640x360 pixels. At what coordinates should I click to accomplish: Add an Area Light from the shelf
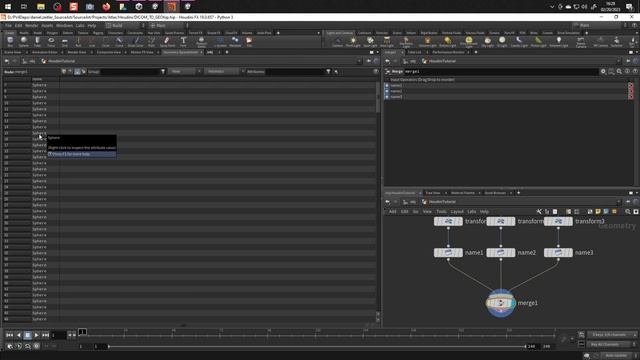pyautogui.click(x=387, y=42)
